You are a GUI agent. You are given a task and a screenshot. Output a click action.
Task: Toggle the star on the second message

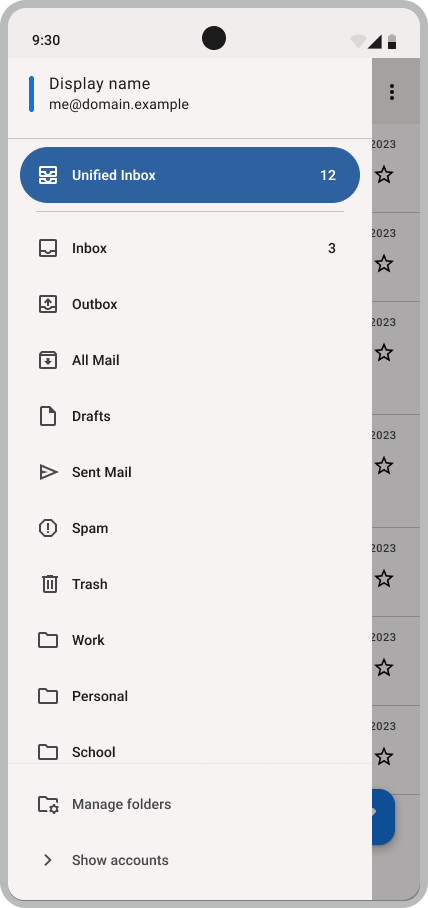click(x=384, y=263)
